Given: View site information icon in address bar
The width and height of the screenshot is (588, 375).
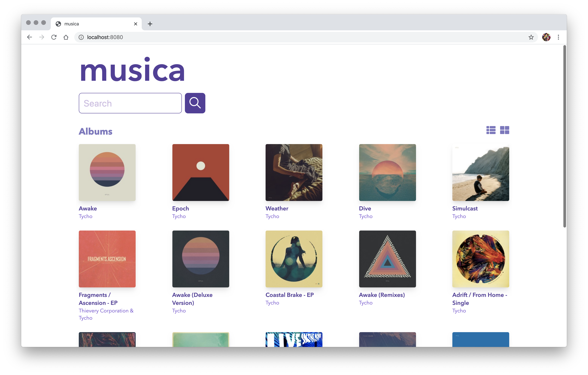Looking at the screenshot, I should coord(81,37).
